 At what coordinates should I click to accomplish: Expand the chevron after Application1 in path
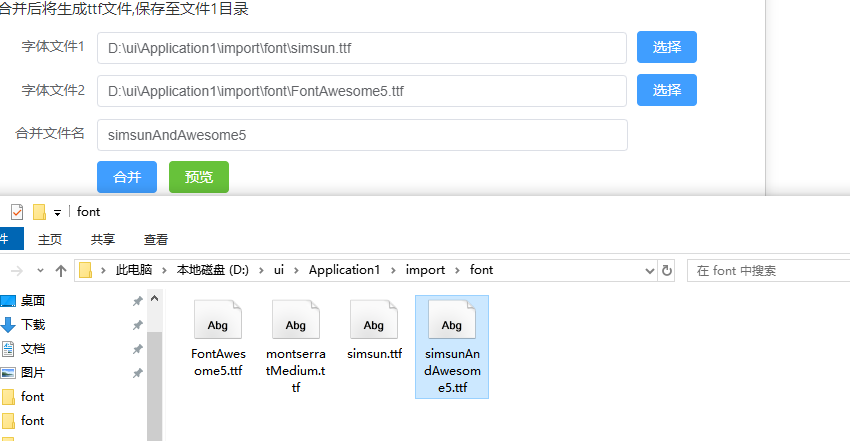coord(393,270)
